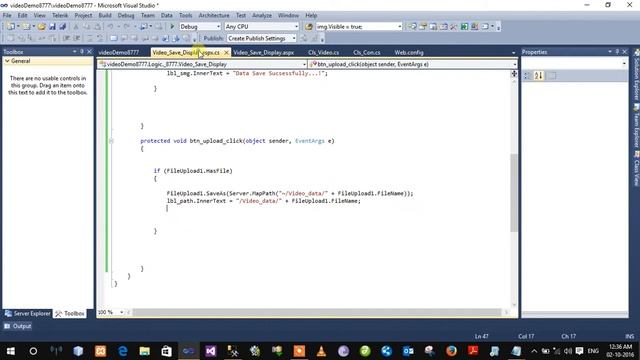Switch to videoDemo8777 document tab

(119, 53)
